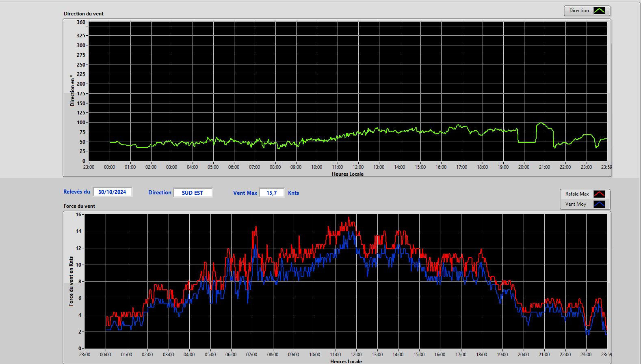Click the 8 value on force axis

point(80,281)
